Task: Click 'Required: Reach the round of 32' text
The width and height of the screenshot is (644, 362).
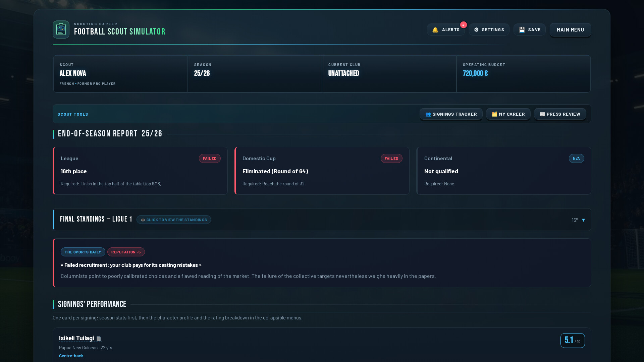Action: [x=273, y=184]
